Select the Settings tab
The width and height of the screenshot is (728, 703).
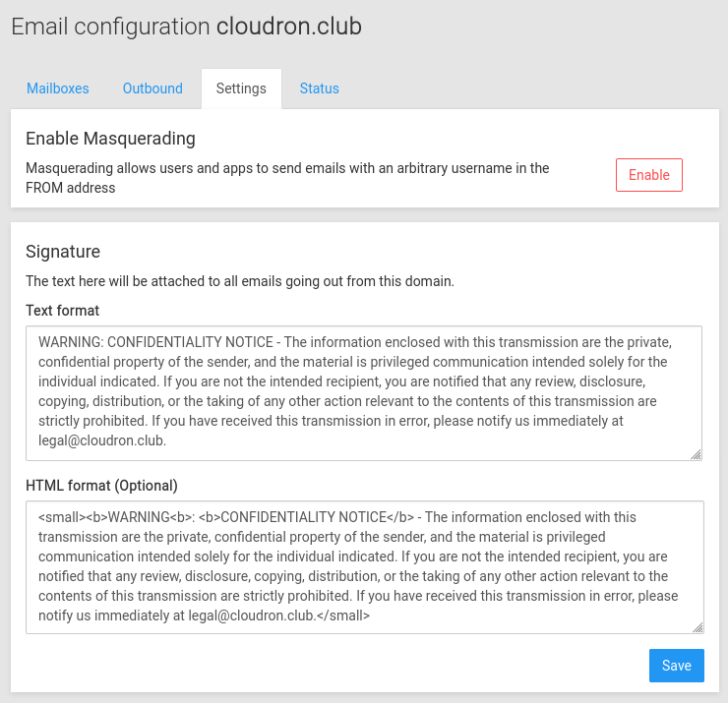(x=241, y=88)
